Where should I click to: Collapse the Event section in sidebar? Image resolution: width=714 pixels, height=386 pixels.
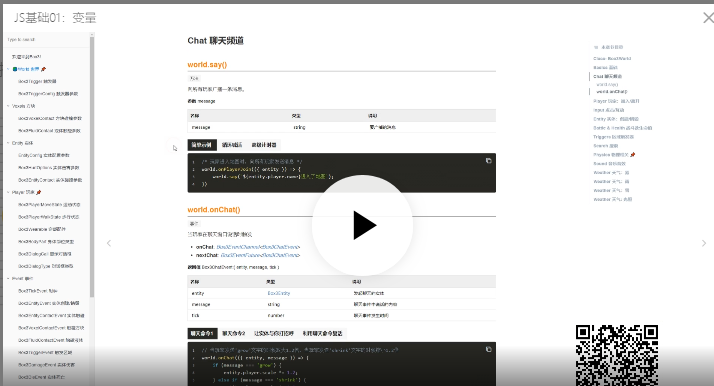(x=8, y=278)
